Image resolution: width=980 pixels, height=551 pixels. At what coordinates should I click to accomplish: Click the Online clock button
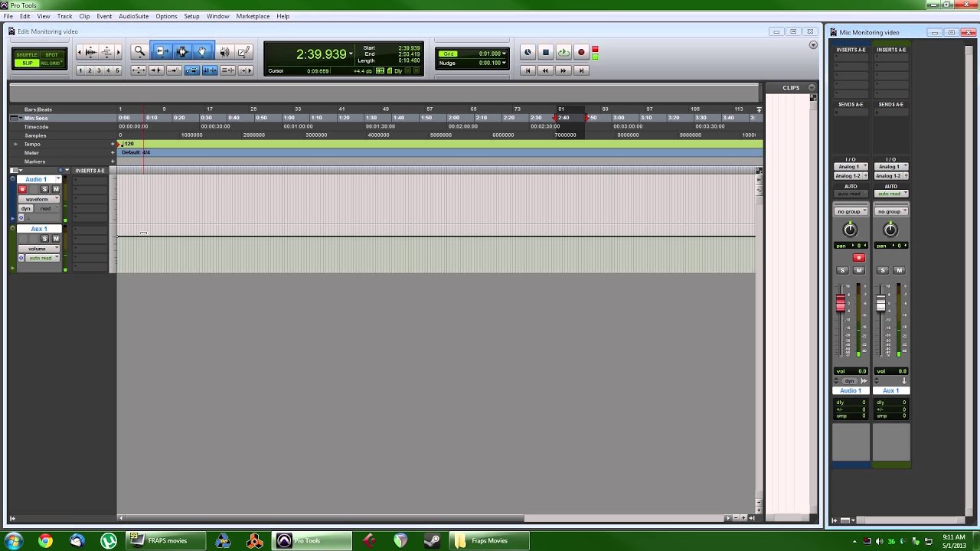click(528, 52)
